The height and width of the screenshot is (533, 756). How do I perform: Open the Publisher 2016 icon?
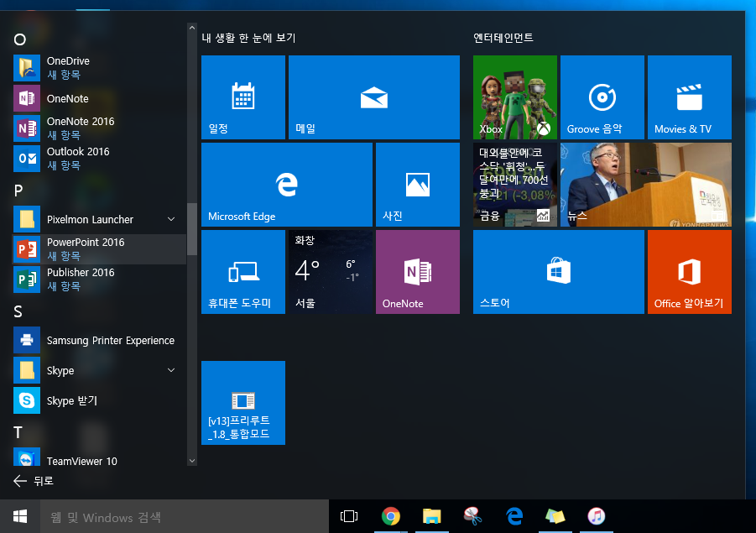click(27, 280)
